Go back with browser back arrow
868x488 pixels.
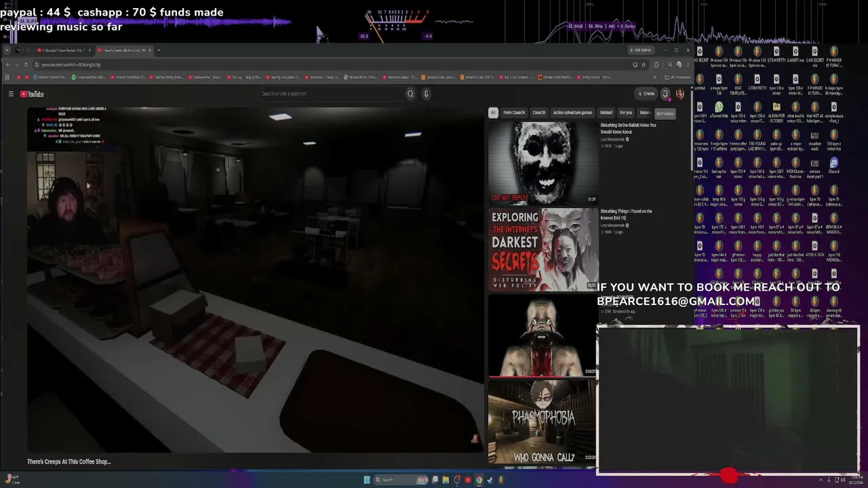pyautogui.click(x=7, y=64)
